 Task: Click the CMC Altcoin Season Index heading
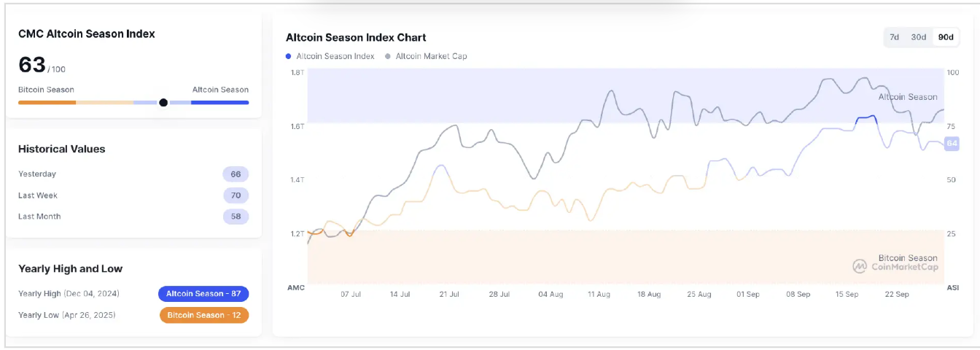point(87,34)
